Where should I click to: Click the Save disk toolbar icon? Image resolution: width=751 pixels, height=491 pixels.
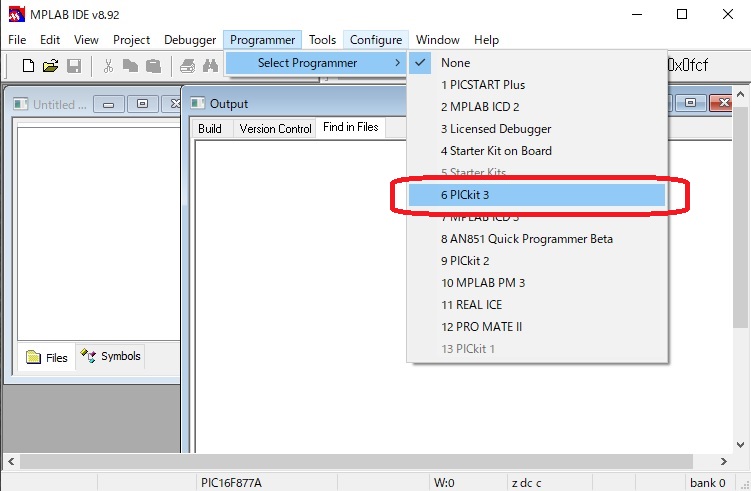(x=74, y=66)
